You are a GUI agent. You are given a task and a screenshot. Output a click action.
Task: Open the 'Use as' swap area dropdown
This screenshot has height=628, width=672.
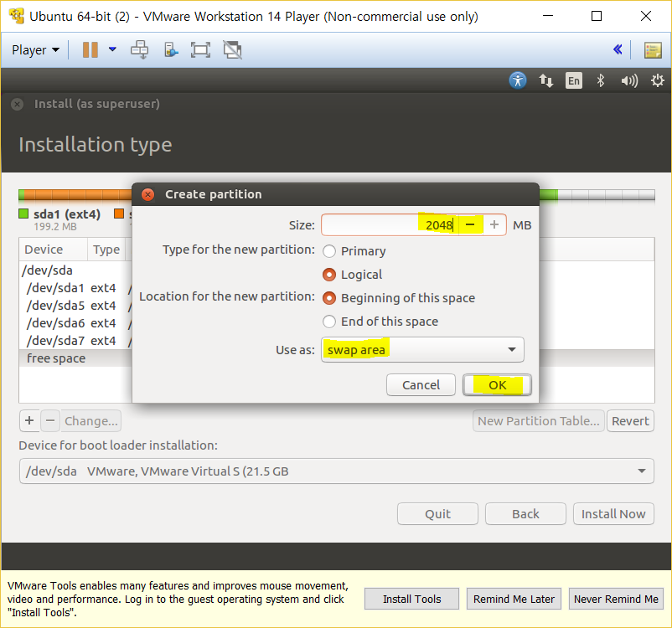pos(422,349)
